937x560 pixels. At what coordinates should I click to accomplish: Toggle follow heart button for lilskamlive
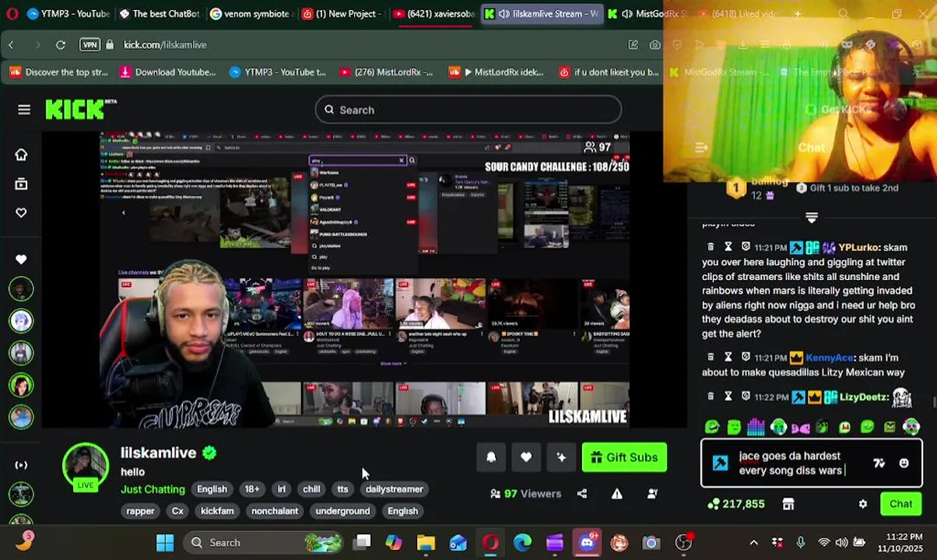pos(526,457)
